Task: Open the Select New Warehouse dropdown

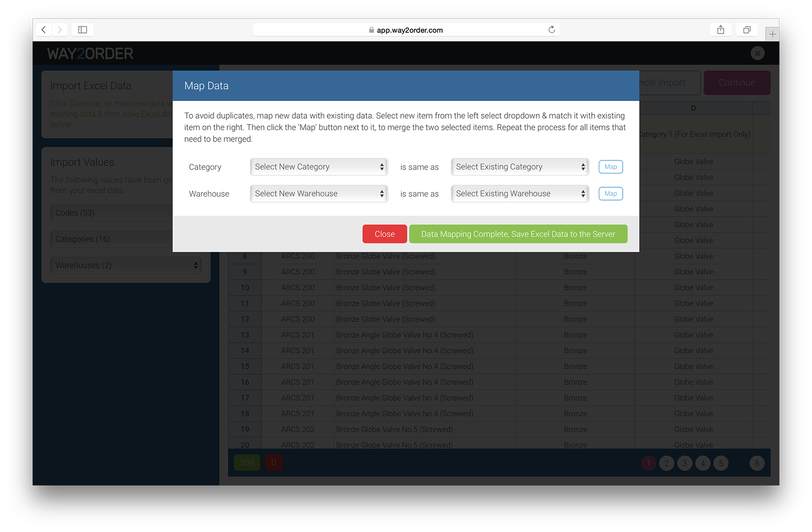Action: click(319, 193)
